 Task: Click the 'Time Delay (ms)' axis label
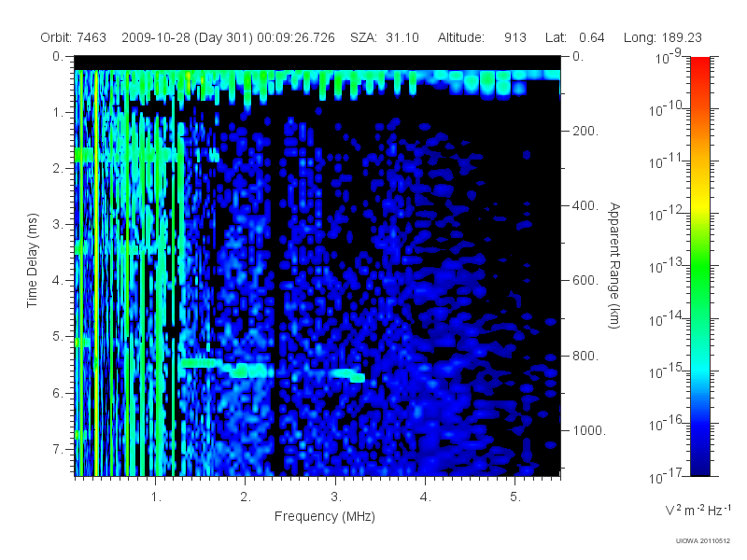tap(32, 260)
